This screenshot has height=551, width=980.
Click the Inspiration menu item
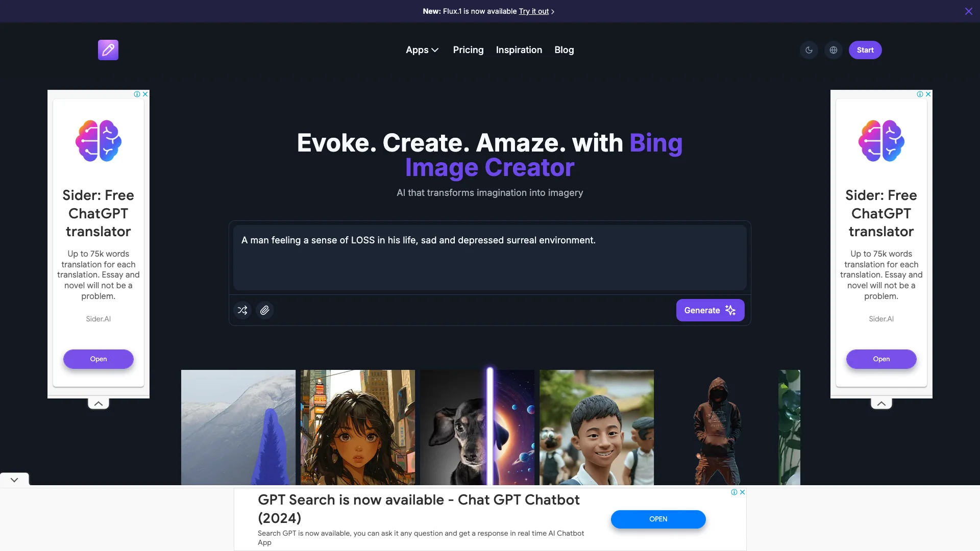pos(519,50)
